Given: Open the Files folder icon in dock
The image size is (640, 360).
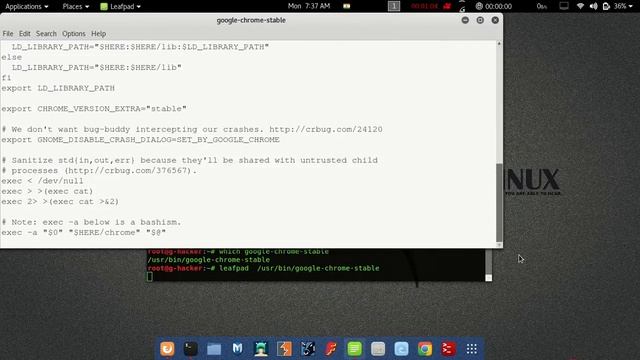Looking at the screenshot, I should [x=214, y=349].
